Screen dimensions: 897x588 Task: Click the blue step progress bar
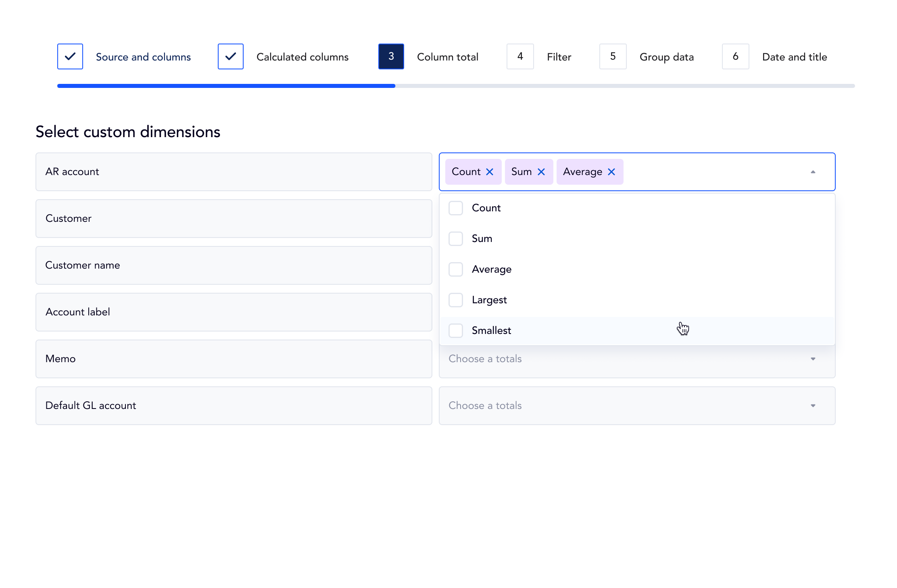(226, 86)
